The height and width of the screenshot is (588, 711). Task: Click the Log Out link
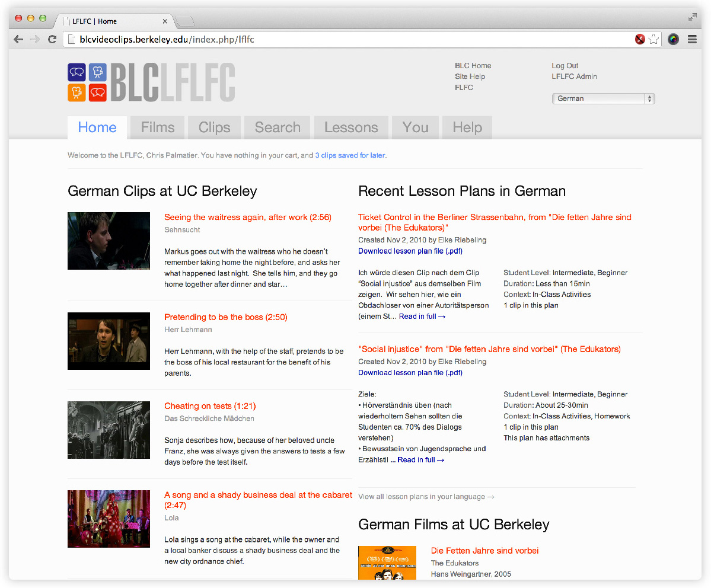click(x=565, y=66)
